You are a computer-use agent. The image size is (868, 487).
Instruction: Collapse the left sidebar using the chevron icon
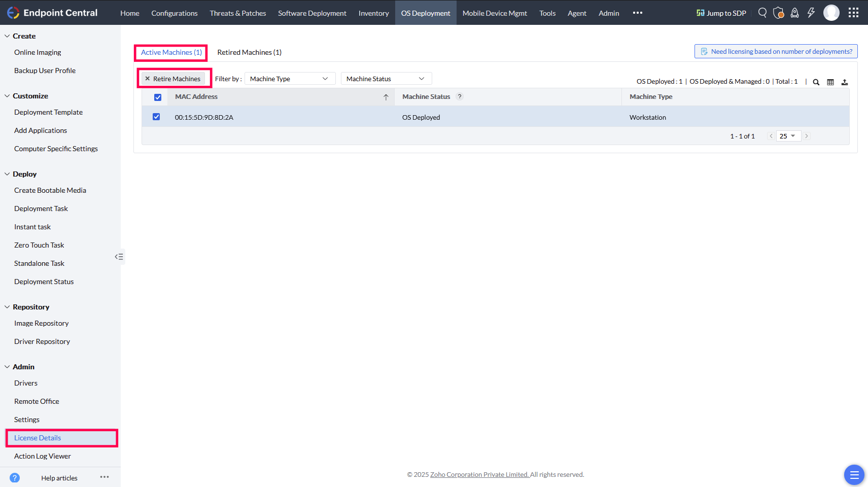point(119,257)
